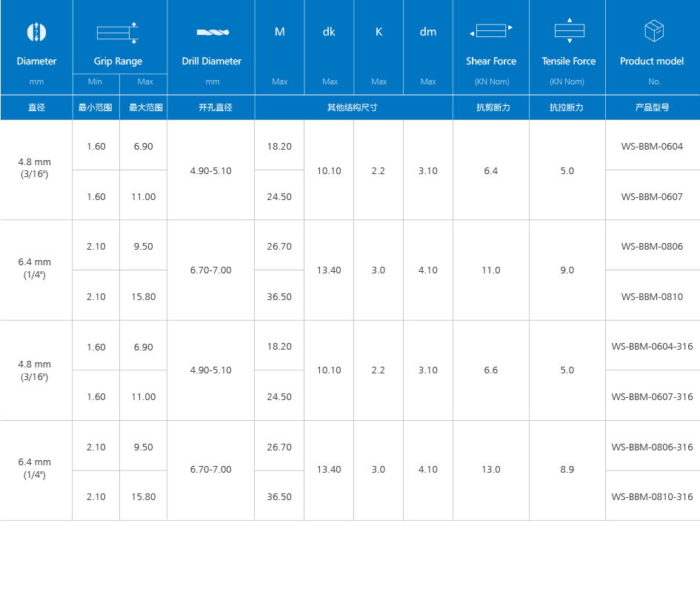Screen dimensions: 700x606
Task: Click the 其他结构尺寸 subheader
Action: click(353, 107)
